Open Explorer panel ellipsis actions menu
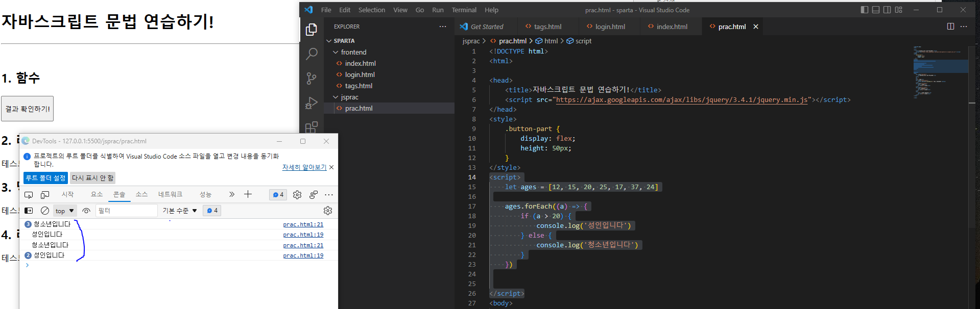Screen dimensions: 980x309 click(443, 27)
